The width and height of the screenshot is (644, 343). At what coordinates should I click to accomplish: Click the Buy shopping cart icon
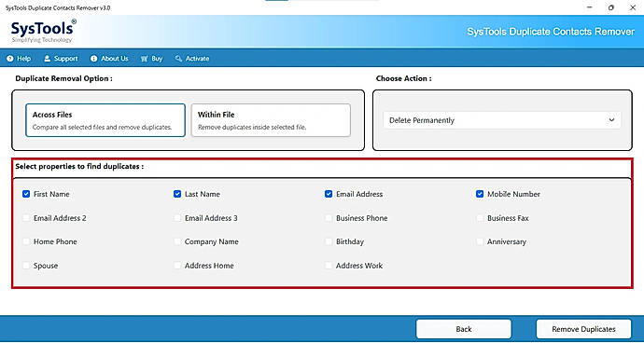point(144,59)
